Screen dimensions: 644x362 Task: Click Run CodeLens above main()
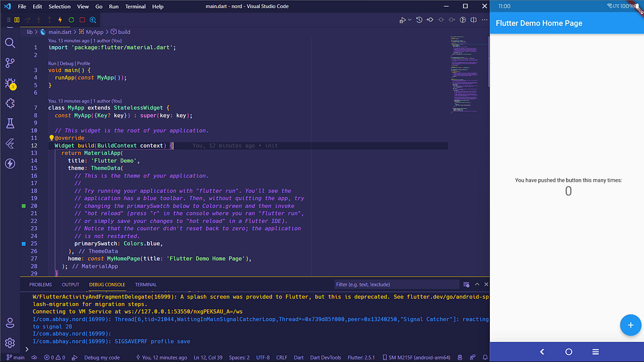(52, 63)
